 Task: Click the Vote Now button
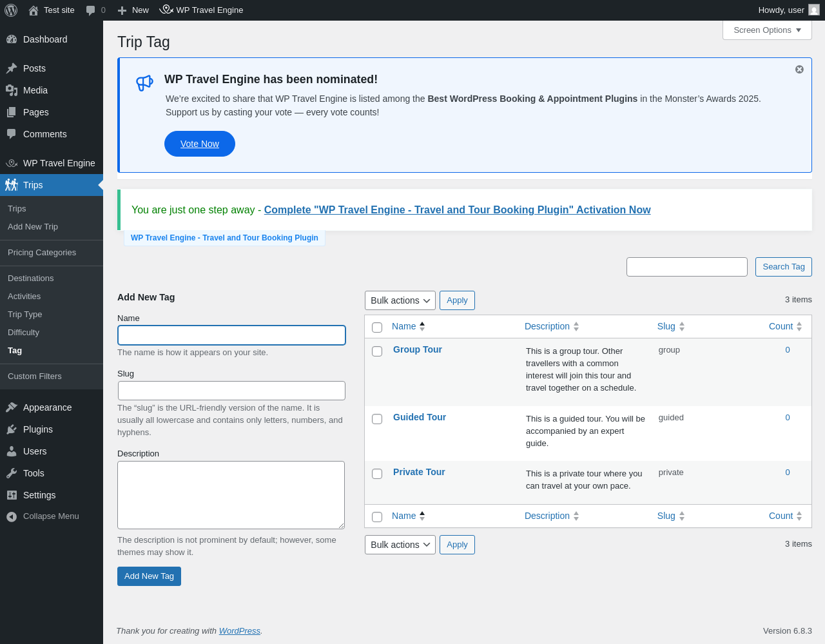coord(200,144)
